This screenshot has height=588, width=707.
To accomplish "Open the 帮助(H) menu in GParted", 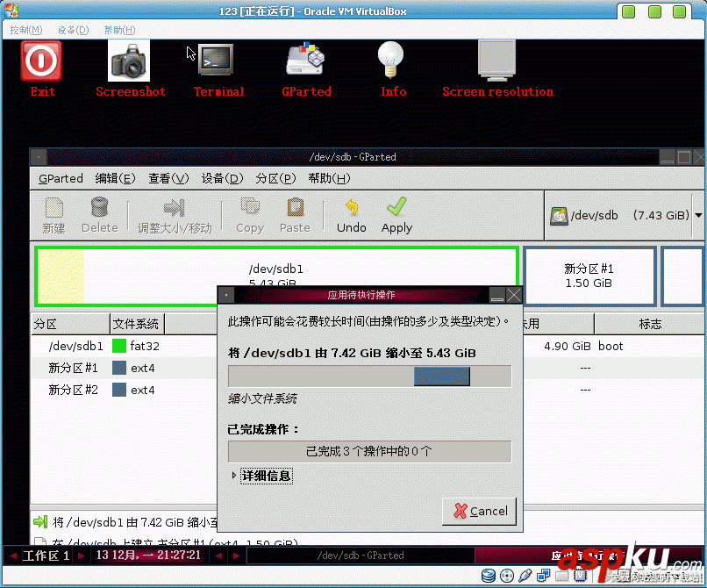I will click(329, 179).
